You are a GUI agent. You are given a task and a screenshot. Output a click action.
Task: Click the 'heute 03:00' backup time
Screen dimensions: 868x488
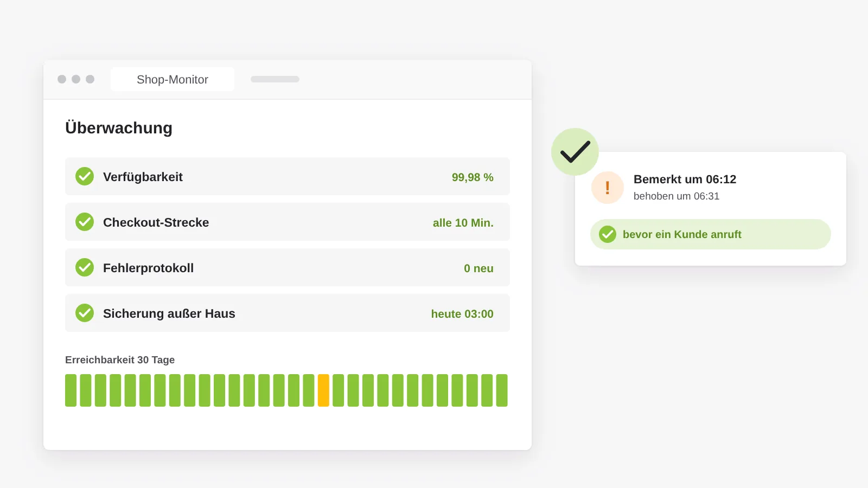coord(462,314)
